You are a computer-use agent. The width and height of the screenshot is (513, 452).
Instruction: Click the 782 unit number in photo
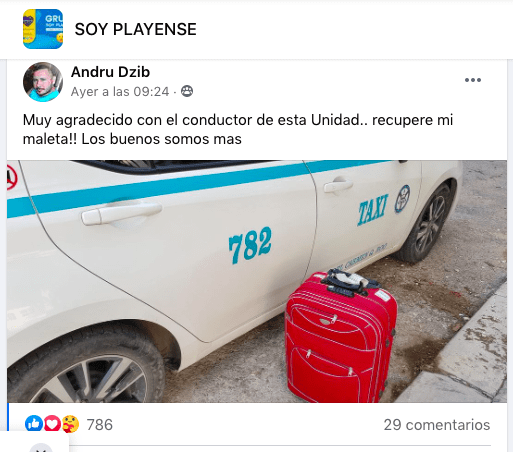pos(250,245)
